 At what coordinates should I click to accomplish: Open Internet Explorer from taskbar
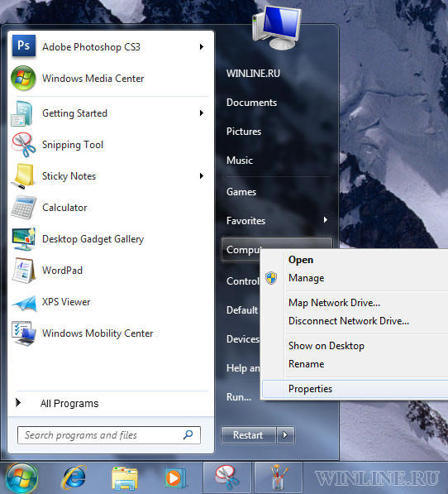[x=74, y=477]
